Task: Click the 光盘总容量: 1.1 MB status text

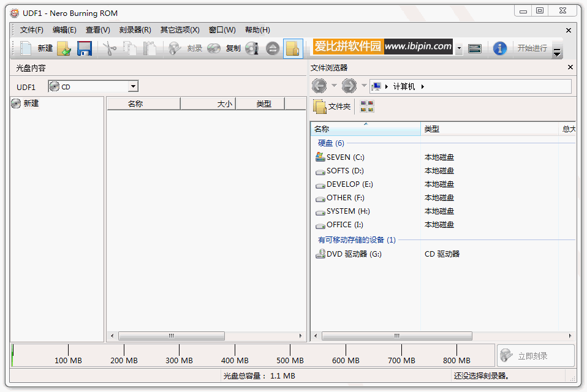Action: tap(259, 376)
